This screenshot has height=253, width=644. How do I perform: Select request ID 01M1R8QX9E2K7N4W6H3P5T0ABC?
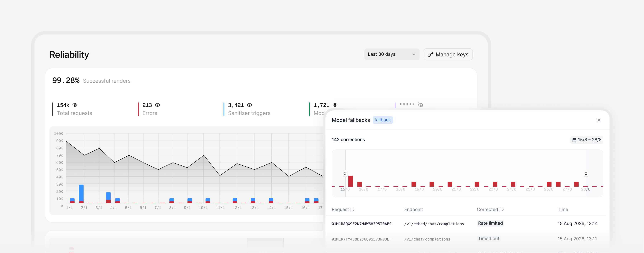tap(361, 224)
